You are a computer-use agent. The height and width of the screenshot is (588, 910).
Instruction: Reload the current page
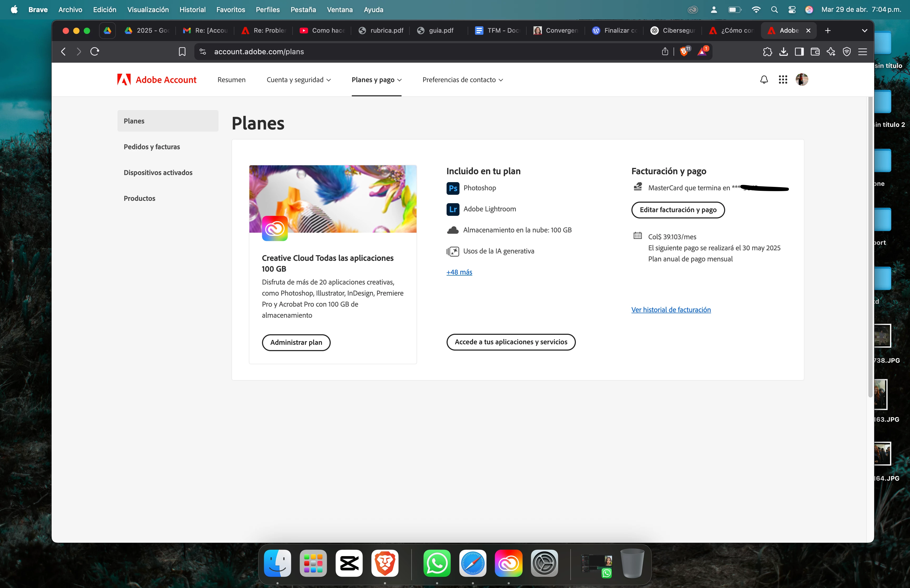pos(95,52)
